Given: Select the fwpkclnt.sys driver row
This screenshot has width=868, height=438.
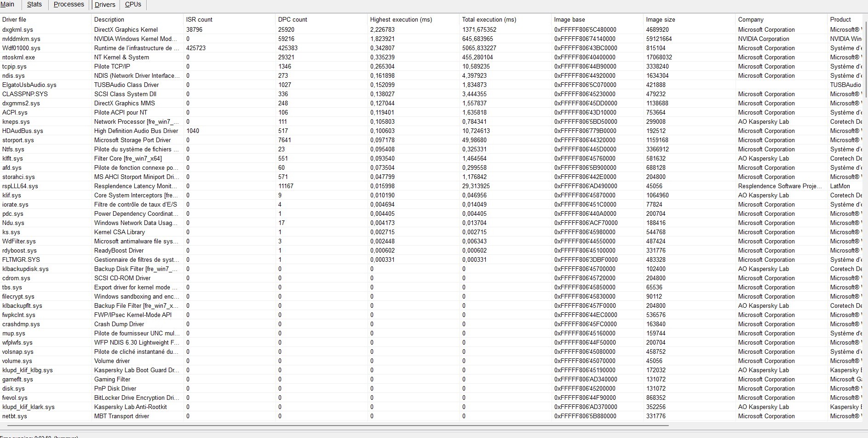Looking at the screenshot, I should pyautogui.click(x=431, y=315).
